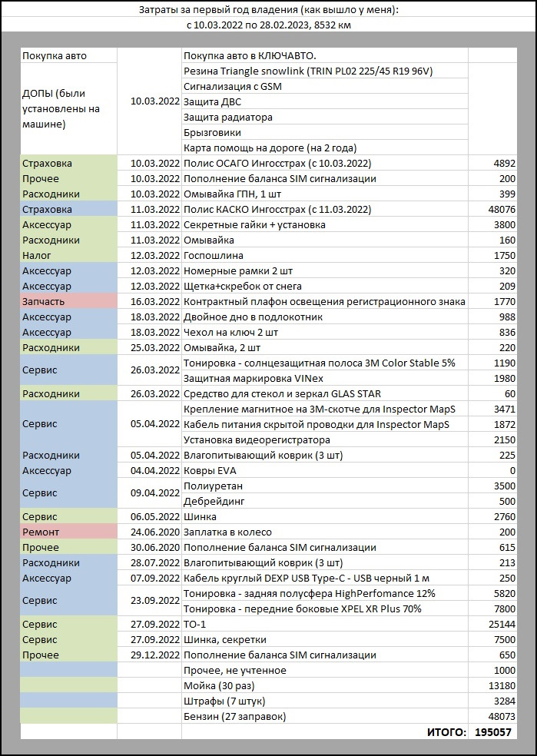
Task: Click subtitle 'с 10.03.2022 по 28.02.2023, 8532 км'
Action: pos(269,25)
